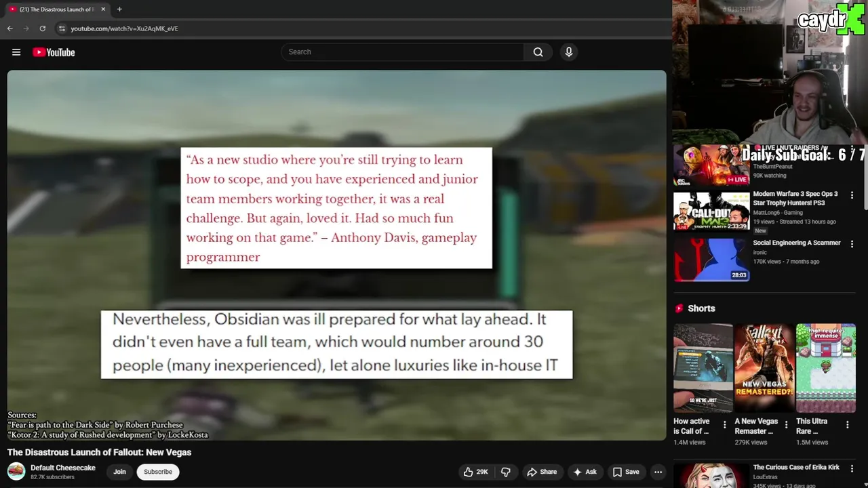Image resolution: width=868 pixels, height=488 pixels.
Task: Click the video title The Disastrous Launch
Action: [x=99, y=452]
